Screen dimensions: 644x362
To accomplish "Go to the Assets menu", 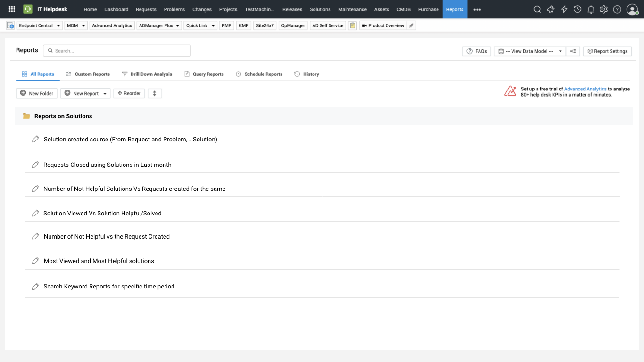I will tap(381, 9).
